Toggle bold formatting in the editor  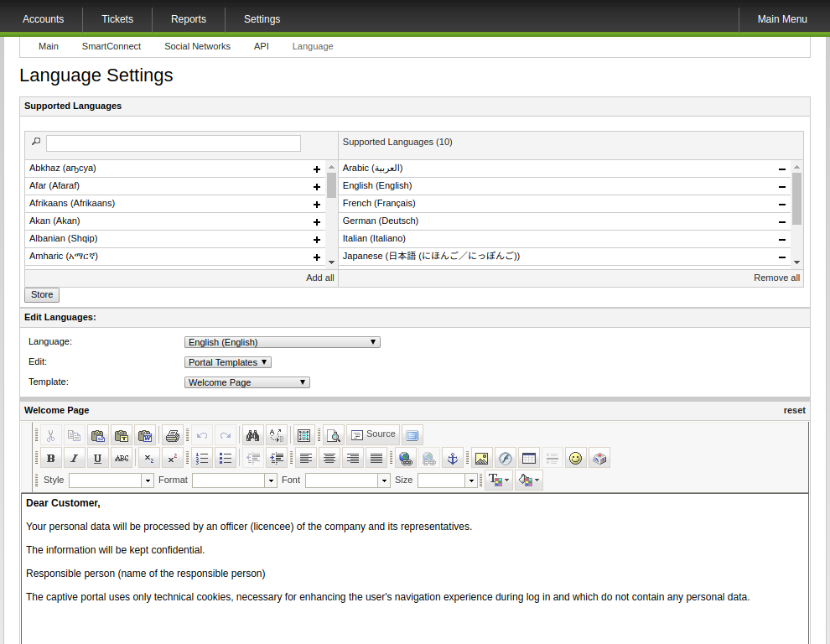pos(51,459)
